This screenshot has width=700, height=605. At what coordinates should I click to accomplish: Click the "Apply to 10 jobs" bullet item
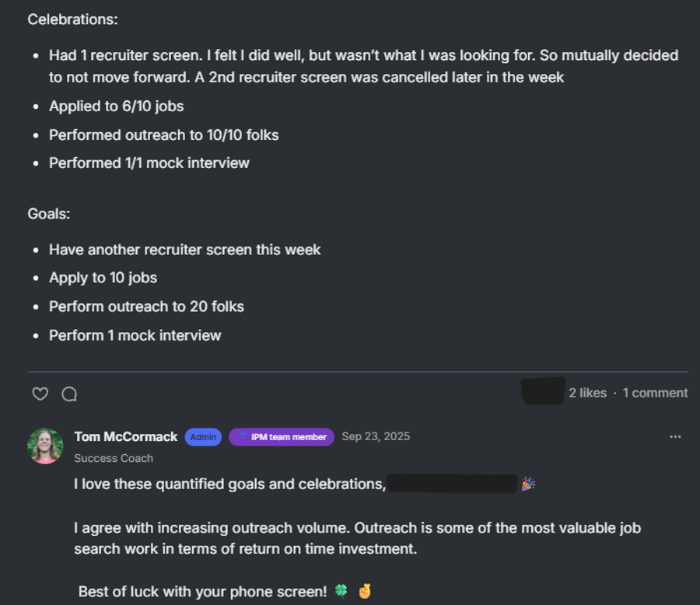pyautogui.click(x=102, y=278)
